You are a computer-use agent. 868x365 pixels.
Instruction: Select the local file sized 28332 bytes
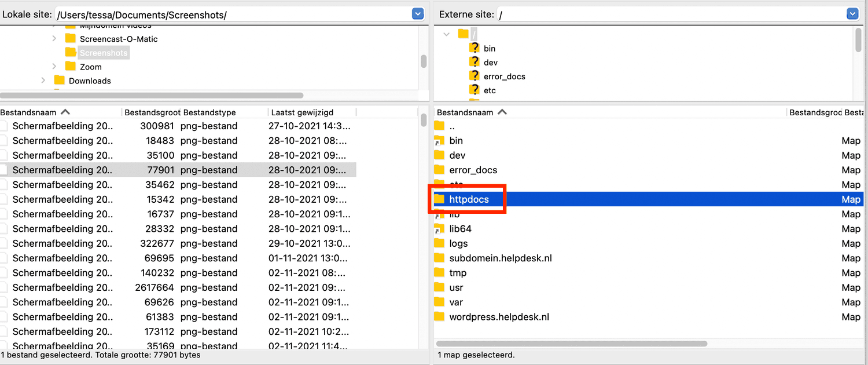click(178, 229)
